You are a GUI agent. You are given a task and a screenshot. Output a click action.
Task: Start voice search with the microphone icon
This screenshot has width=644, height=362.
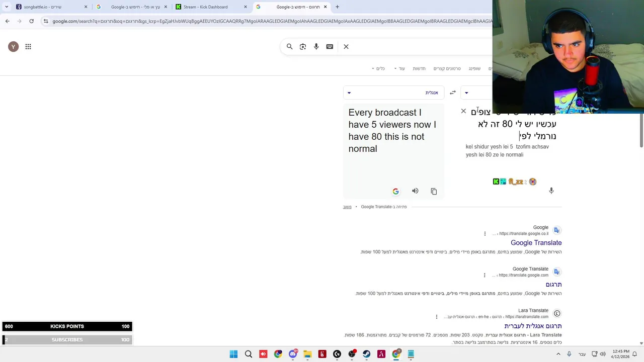316,47
